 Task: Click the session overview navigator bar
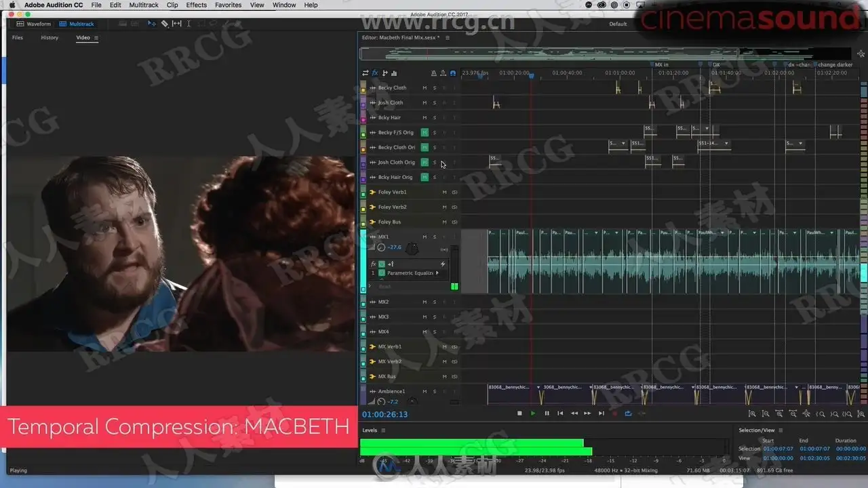pos(606,54)
